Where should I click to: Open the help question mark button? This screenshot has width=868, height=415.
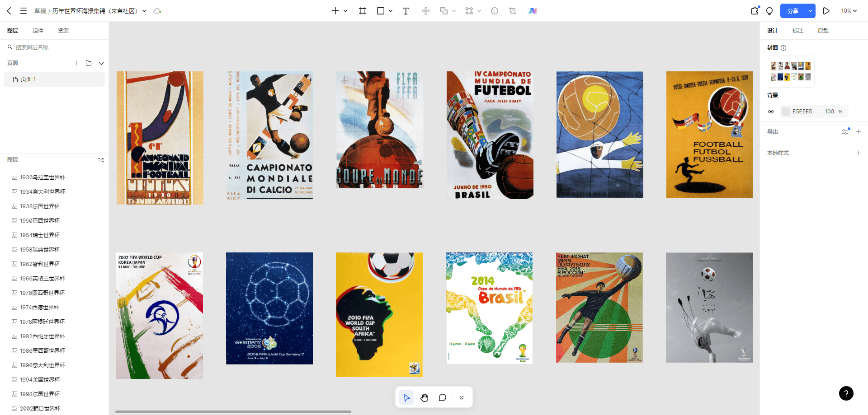tap(846, 393)
